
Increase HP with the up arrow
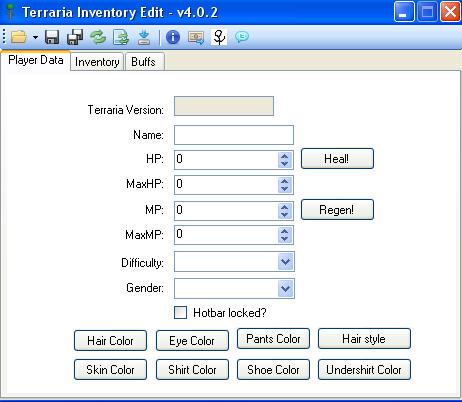pyautogui.click(x=285, y=156)
